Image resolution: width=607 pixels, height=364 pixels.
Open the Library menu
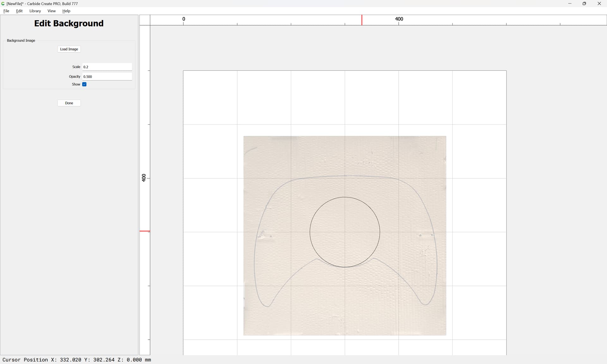pos(35,11)
